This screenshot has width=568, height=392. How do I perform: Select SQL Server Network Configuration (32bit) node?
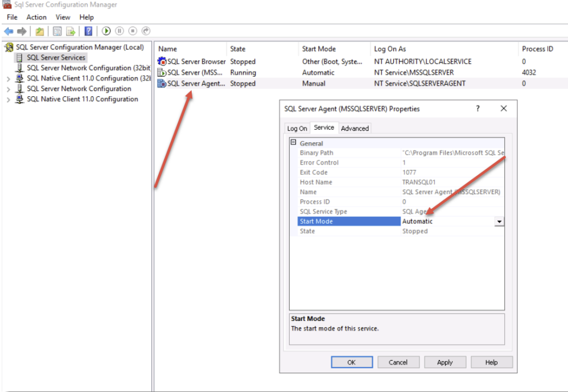click(88, 68)
